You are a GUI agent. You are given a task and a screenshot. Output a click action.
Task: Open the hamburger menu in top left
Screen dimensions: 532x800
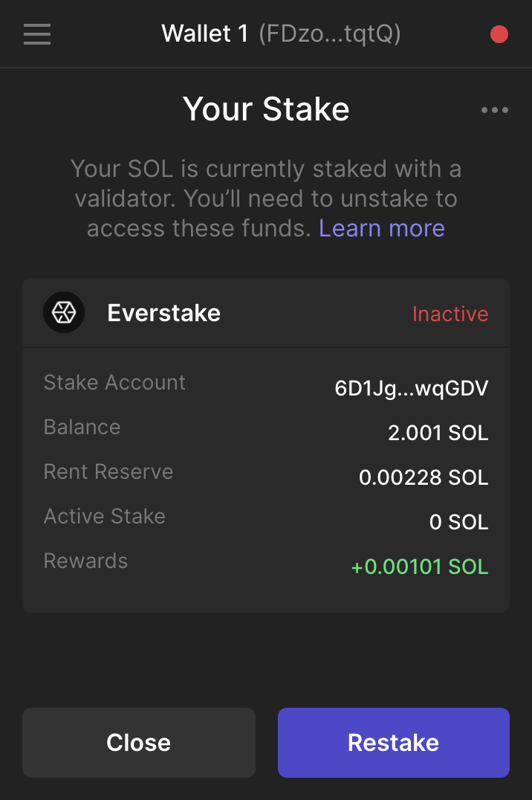pos(36,34)
